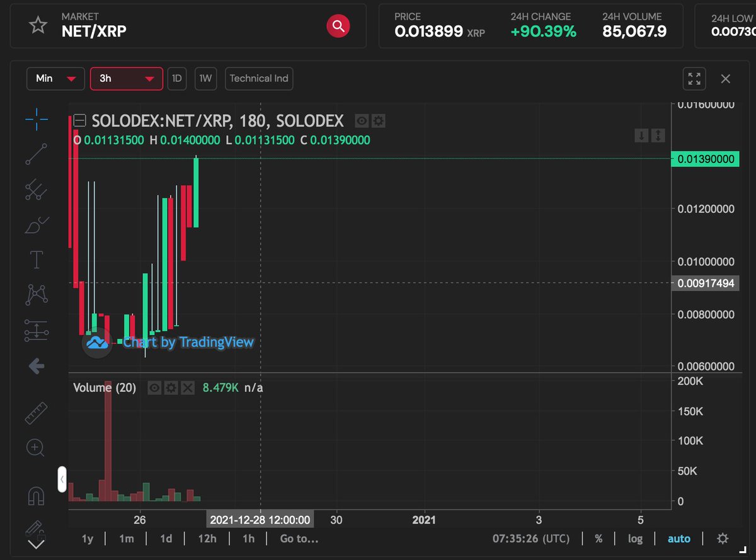Select the brush drawing tool
756x560 pixels.
[x=37, y=225]
